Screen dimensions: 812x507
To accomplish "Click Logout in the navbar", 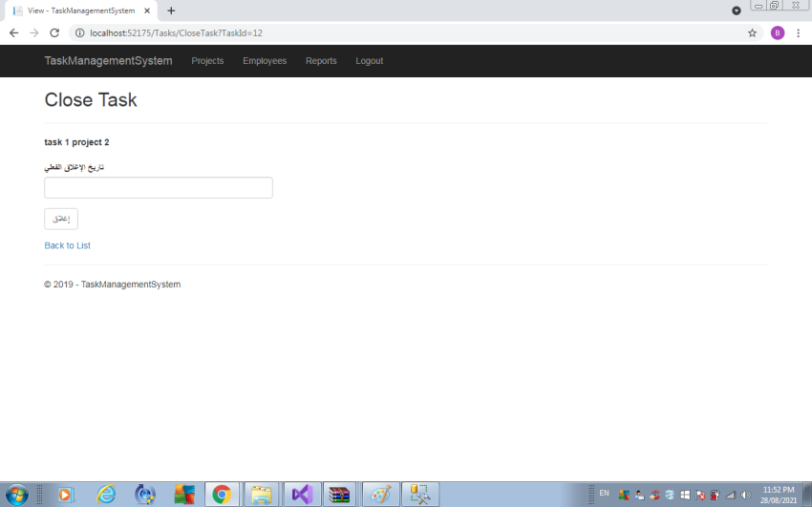I will pos(370,60).
